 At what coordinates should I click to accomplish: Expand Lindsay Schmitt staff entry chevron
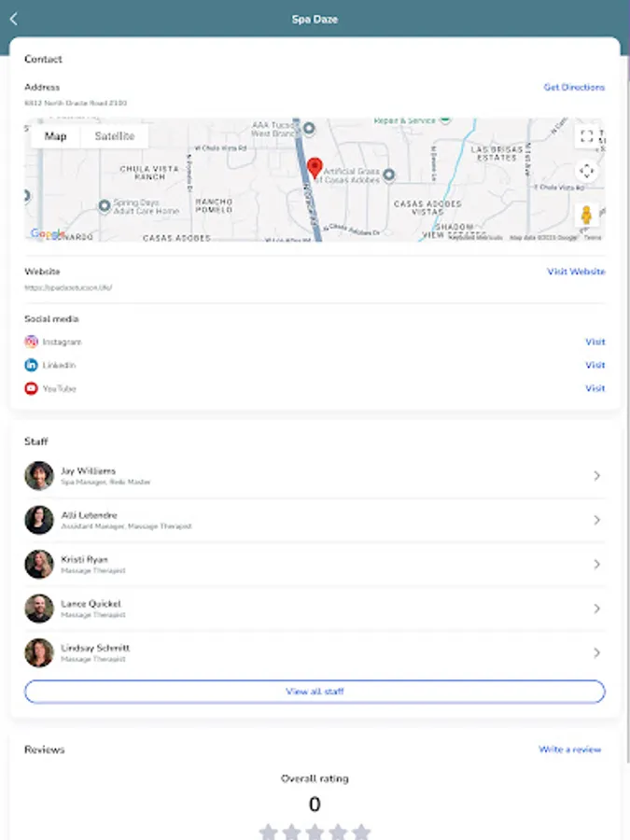click(x=596, y=652)
